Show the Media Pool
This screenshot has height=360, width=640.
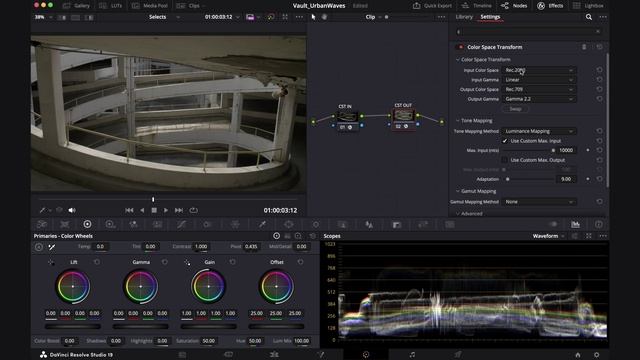coord(150,6)
